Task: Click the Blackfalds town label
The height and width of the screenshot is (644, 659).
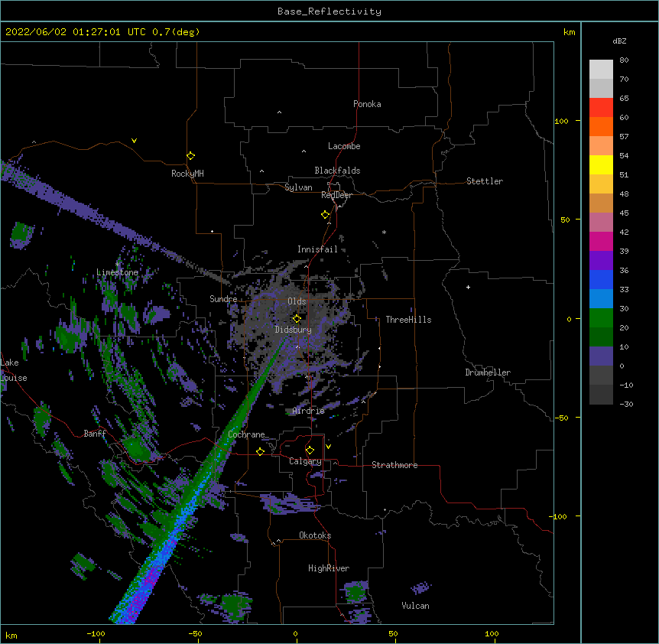Action: 337,171
